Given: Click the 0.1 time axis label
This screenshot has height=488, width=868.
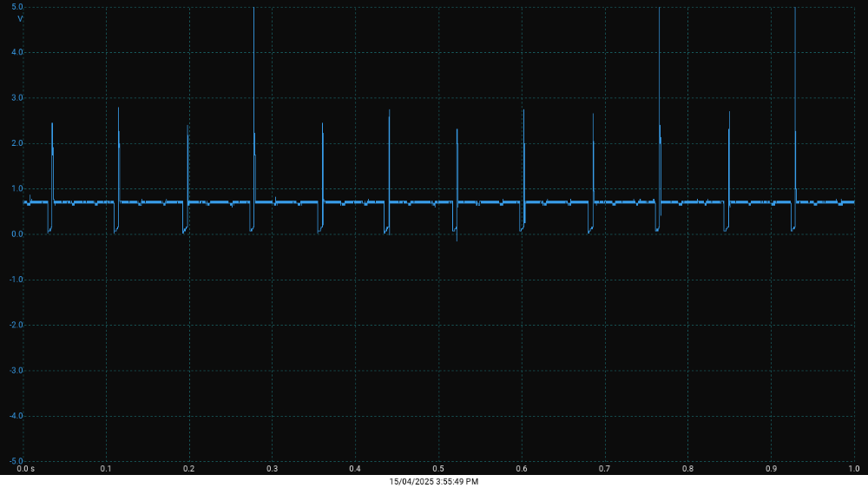Looking at the screenshot, I should 106,469.
